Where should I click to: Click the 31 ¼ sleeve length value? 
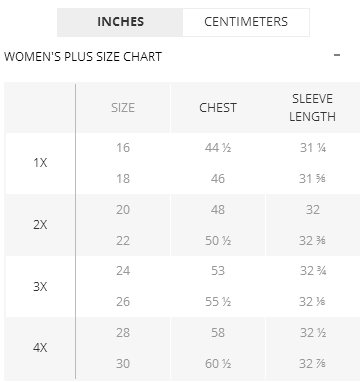pyautogui.click(x=313, y=147)
